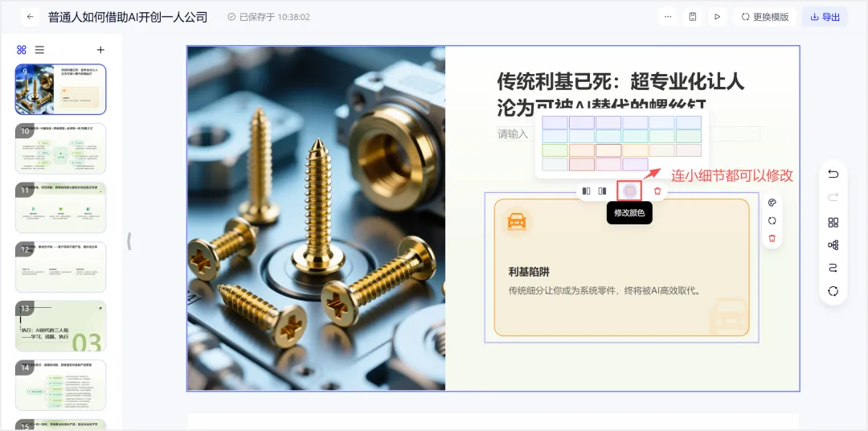Screen dimensions: 868x431
Task: Switch to outline list view icon
Action: [x=39, y=50]
